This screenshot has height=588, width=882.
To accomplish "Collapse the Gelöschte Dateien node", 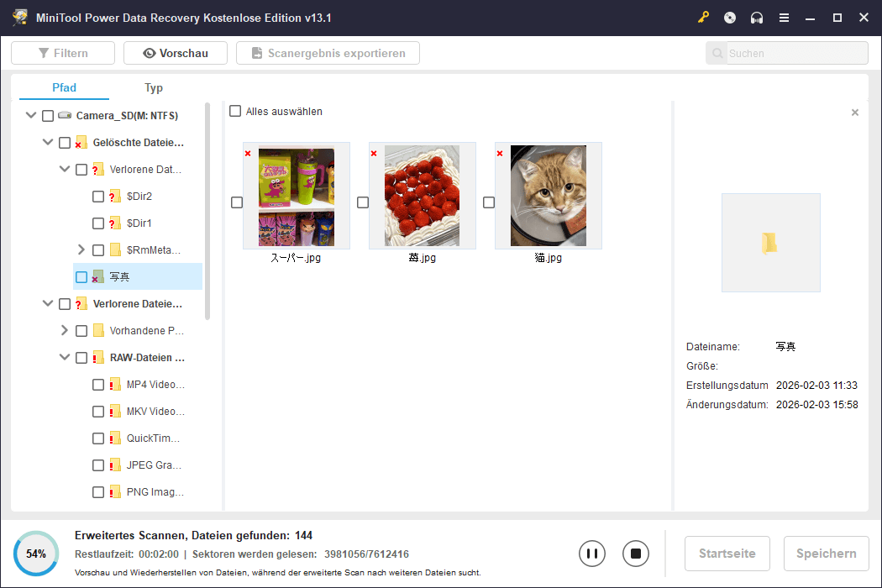I will tap(48, 142).
